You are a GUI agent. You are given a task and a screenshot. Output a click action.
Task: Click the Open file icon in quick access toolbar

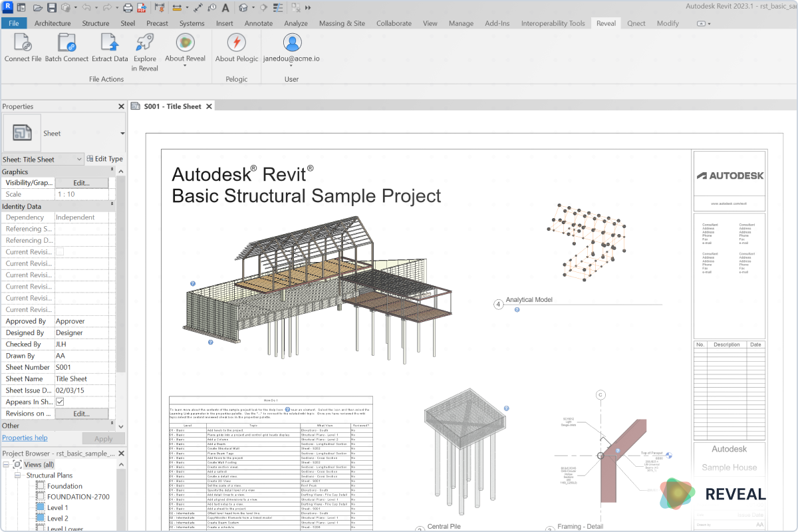tap(37, 8)
